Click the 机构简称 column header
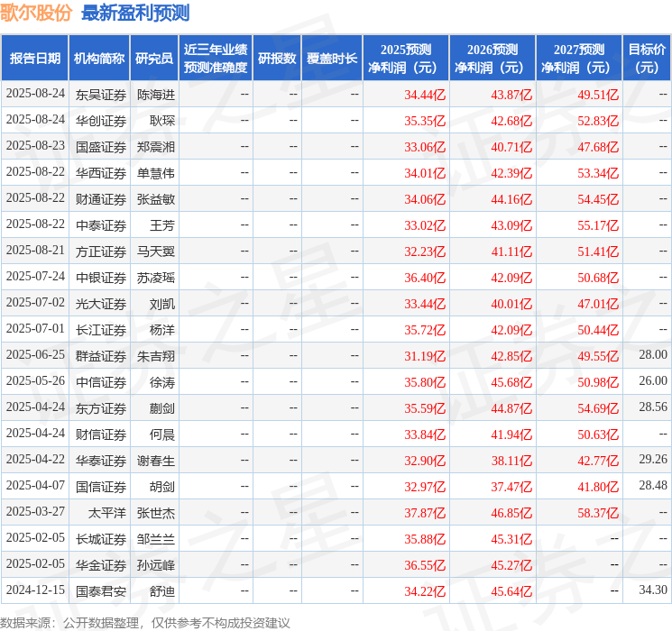The width and height of the screenshot is (672, 631). pyautogui.click(x=99, y=59)
